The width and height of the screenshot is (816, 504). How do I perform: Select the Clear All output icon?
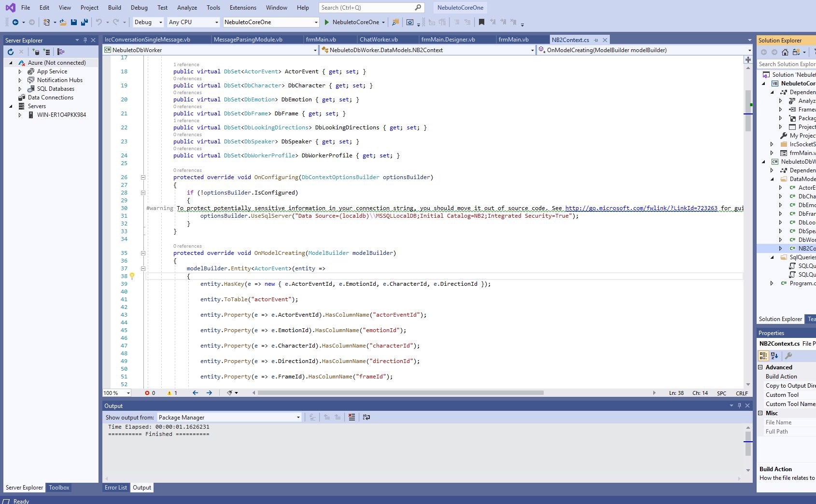352,417
